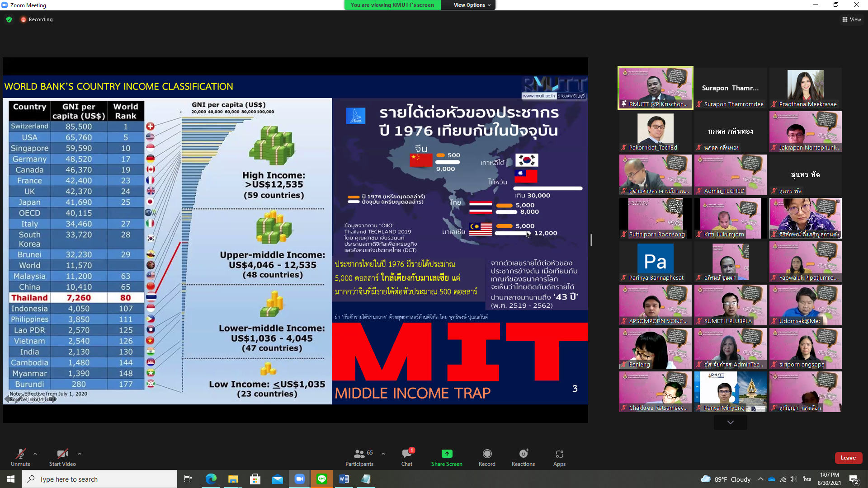
Task: Select Jakrapan Nantaphunk... video tile
Action: click(x=806, y=131)
